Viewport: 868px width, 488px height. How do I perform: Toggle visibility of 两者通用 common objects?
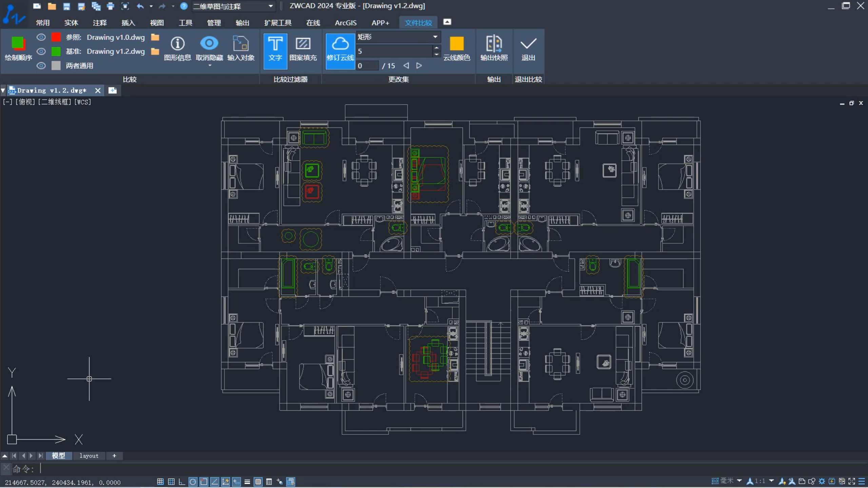click(x=41, y=66)
